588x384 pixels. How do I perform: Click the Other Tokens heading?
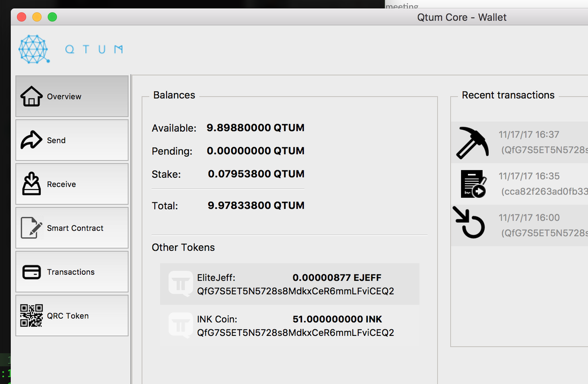pos(183,247)
